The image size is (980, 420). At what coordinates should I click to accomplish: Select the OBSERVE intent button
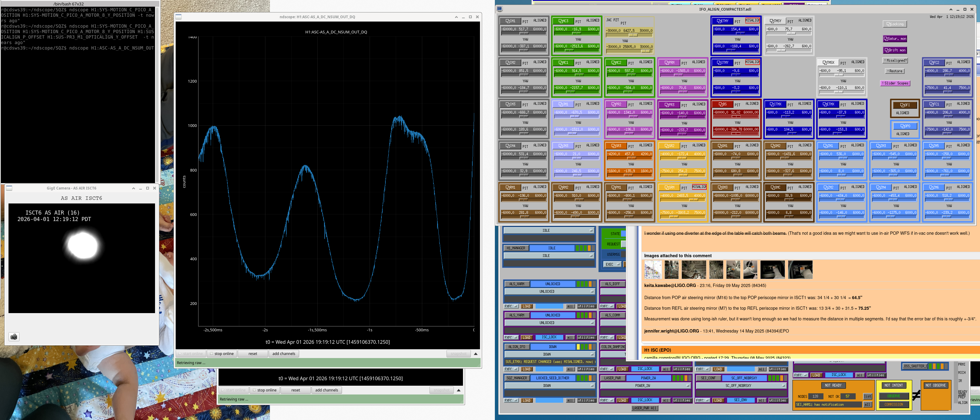(x=893, y=396)
